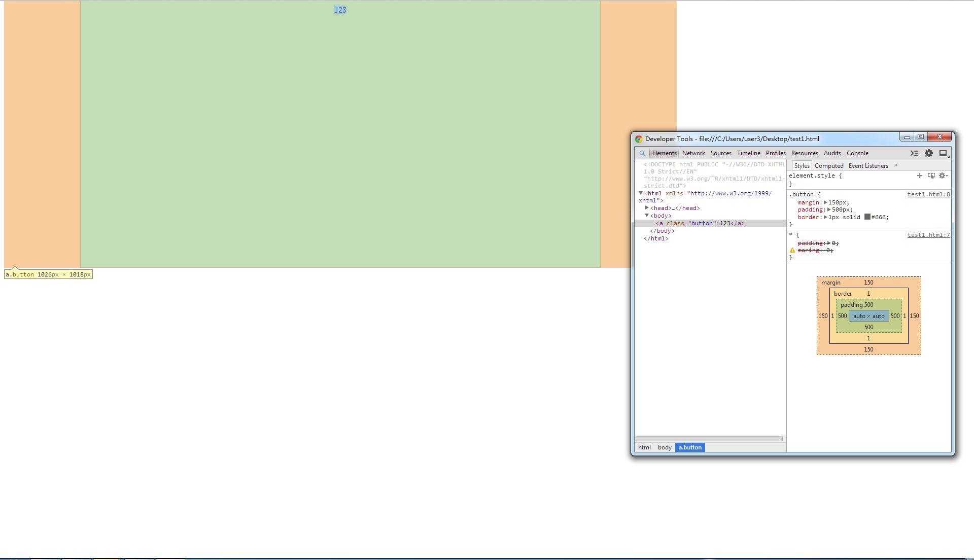Image resolution: width=974 pixels, height=560 pixels.
Task: Toggle element state icon in Styles
Action: click(x=931, y=176)
